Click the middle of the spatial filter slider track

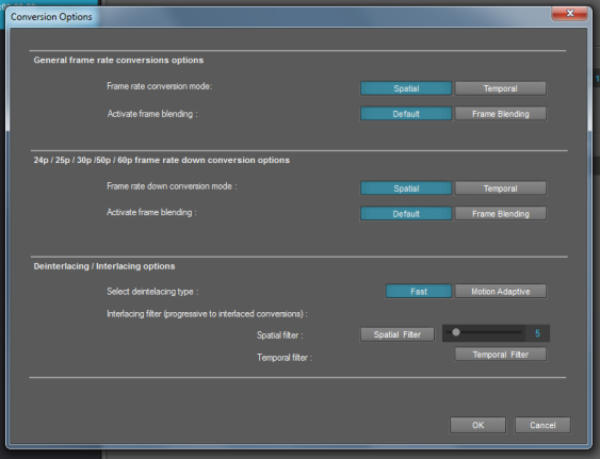[487, 333]
